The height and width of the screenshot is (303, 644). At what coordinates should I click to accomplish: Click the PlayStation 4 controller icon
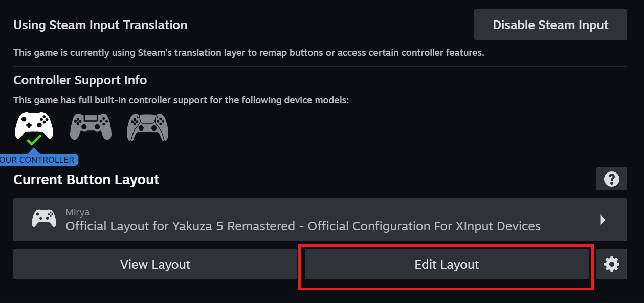point(91,126)
